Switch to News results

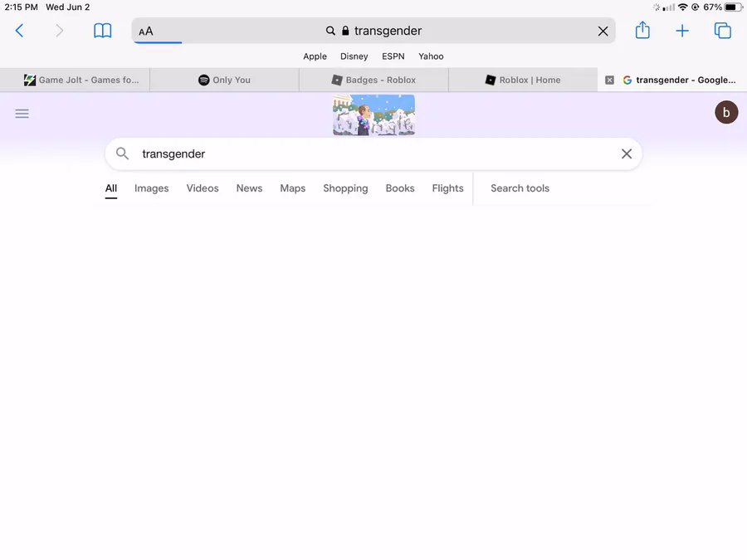point(249,188)
